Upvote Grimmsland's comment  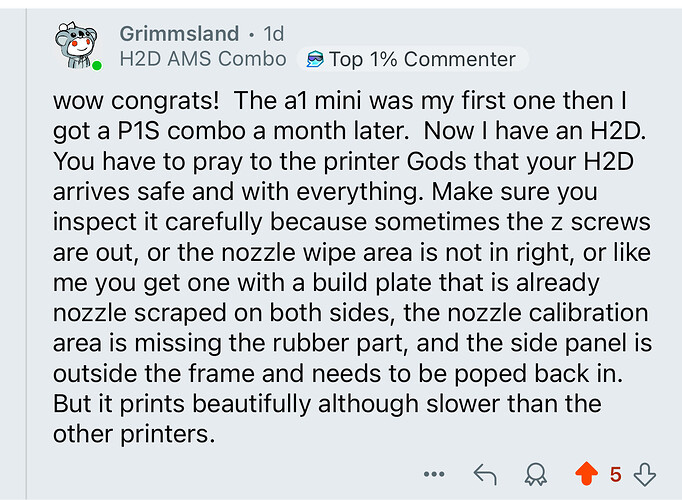click(586, 473)
